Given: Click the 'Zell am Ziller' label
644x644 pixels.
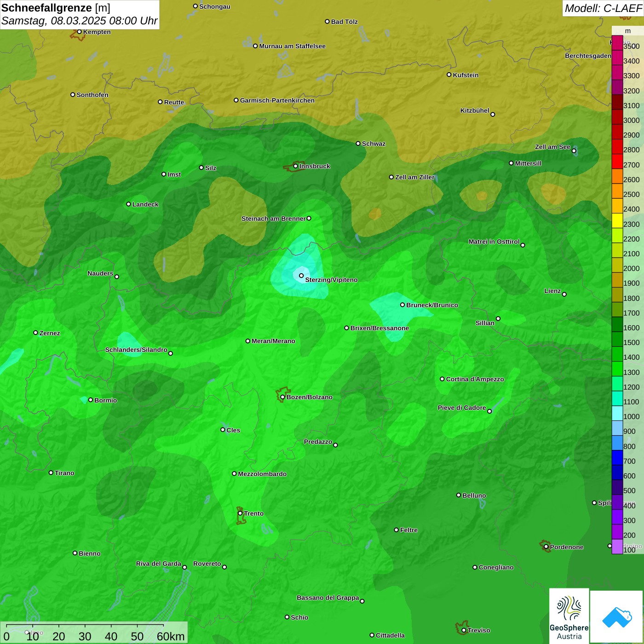Looking at the screenshot, I should pyautogui.click(x=415, y=177).
